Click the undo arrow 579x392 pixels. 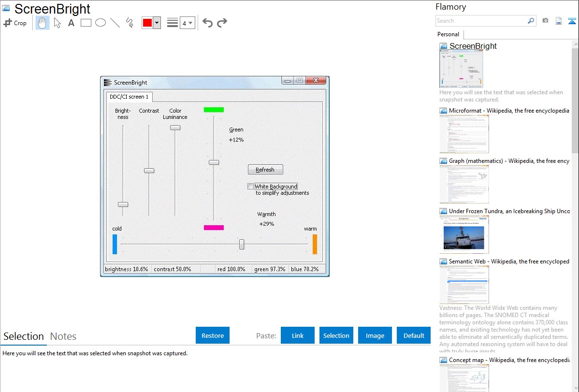point(207,23)
